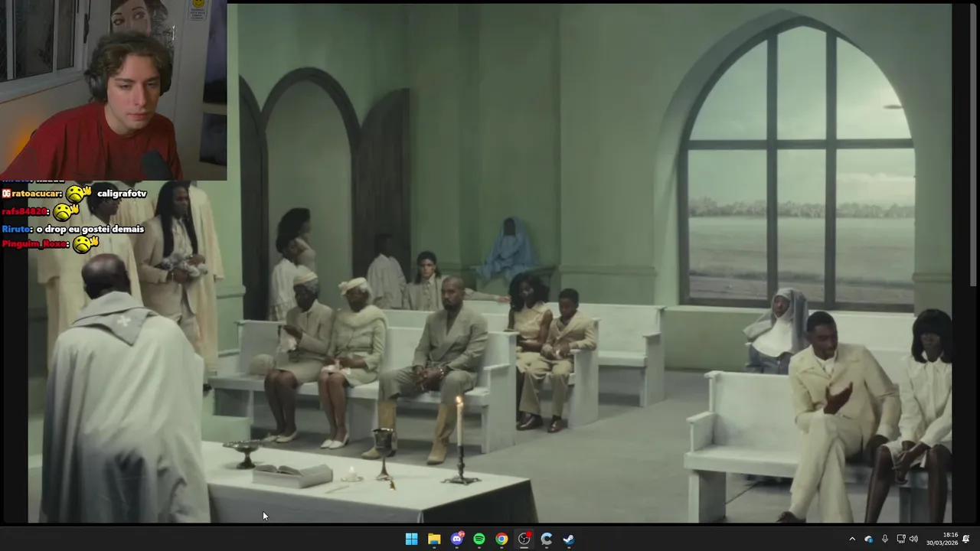Click the vertical scrollbar on the right edge
980x551 pixels.
(975, 143)
